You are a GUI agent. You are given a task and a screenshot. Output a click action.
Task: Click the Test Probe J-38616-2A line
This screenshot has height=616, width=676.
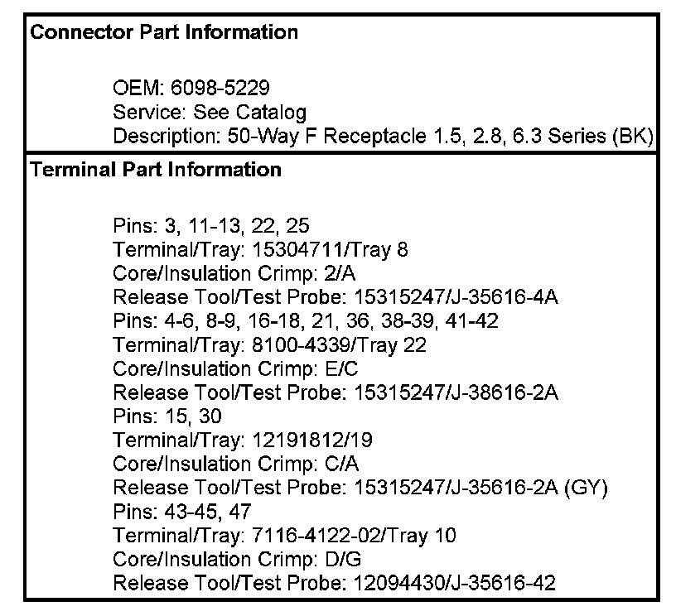[336, 392]
